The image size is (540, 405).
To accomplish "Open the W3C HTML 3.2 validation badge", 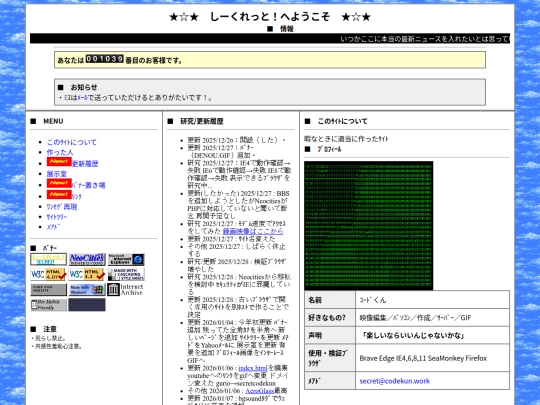I will (x=87, y=274).
